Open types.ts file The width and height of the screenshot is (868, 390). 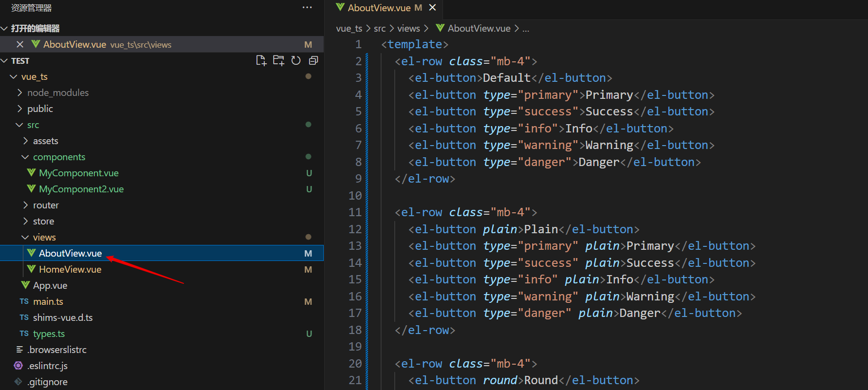click(49, 334)
